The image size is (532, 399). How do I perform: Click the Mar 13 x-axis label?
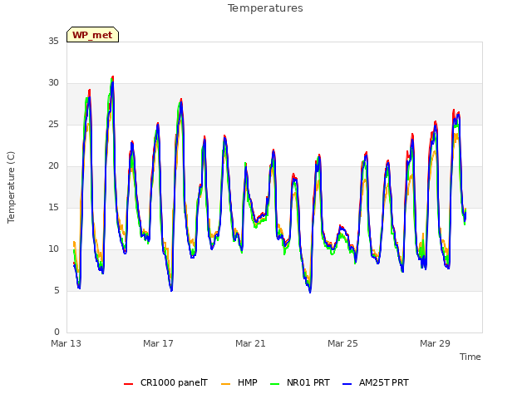click(x=66, y=343)
